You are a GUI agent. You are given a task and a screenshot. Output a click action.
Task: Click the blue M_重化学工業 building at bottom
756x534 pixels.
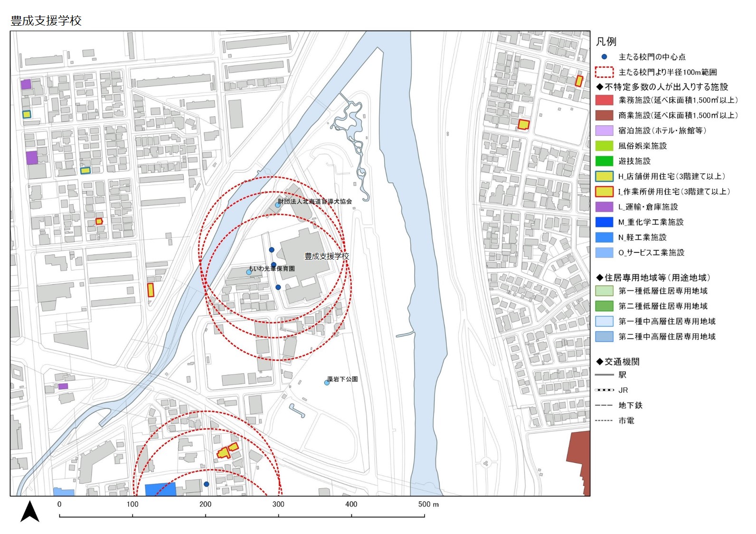coord(160,489)
